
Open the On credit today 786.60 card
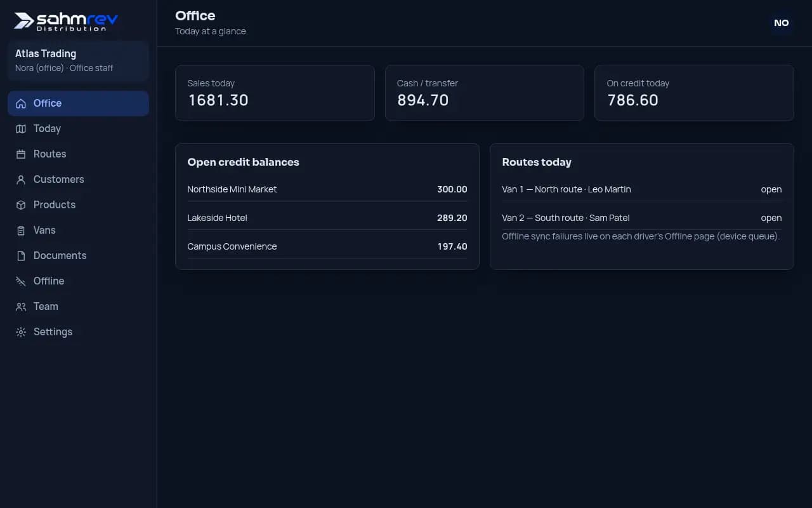point(694,93)
